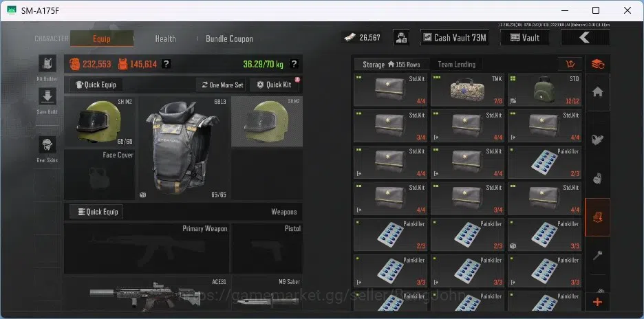
Task: Click the SM-A175F window app icon
Action: click(x=12, y=10)
